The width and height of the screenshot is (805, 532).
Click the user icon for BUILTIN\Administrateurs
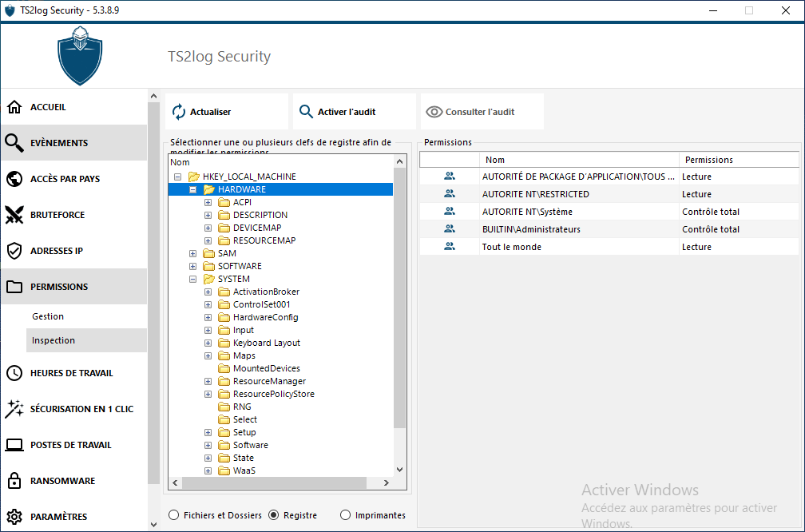pos(449,228)
